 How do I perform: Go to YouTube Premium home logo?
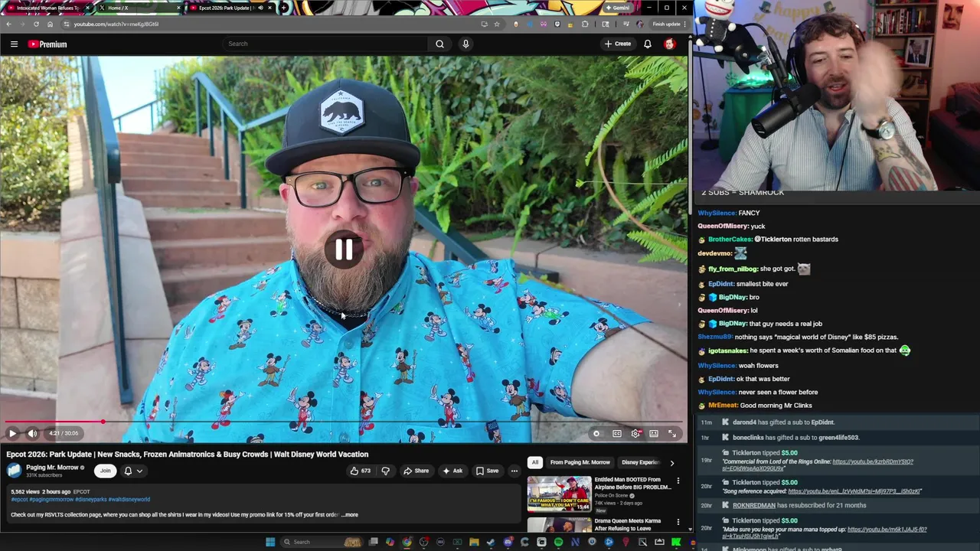[47, 44]
